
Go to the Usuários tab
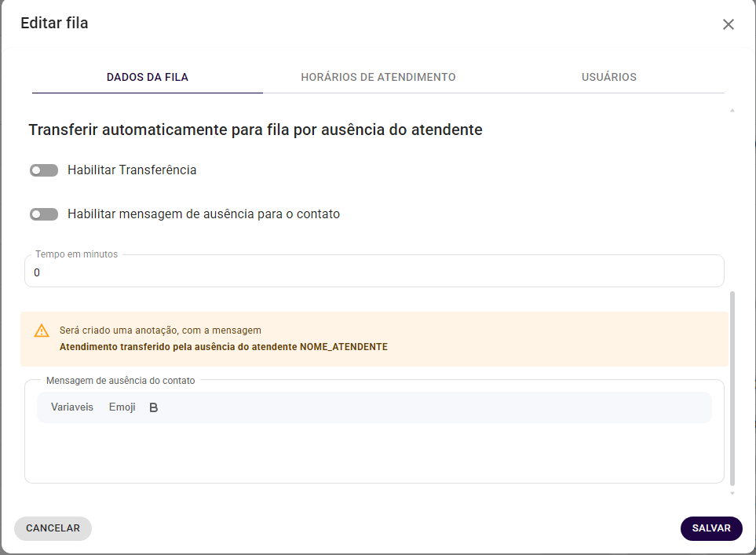point(608,78)
